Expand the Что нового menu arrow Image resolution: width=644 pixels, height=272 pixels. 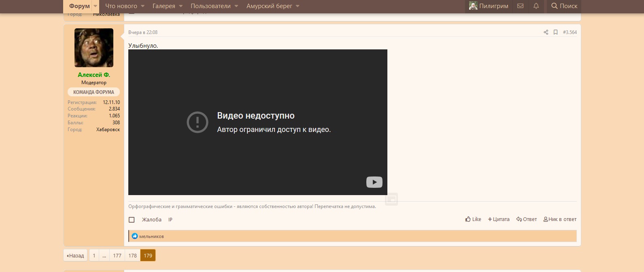142,6
